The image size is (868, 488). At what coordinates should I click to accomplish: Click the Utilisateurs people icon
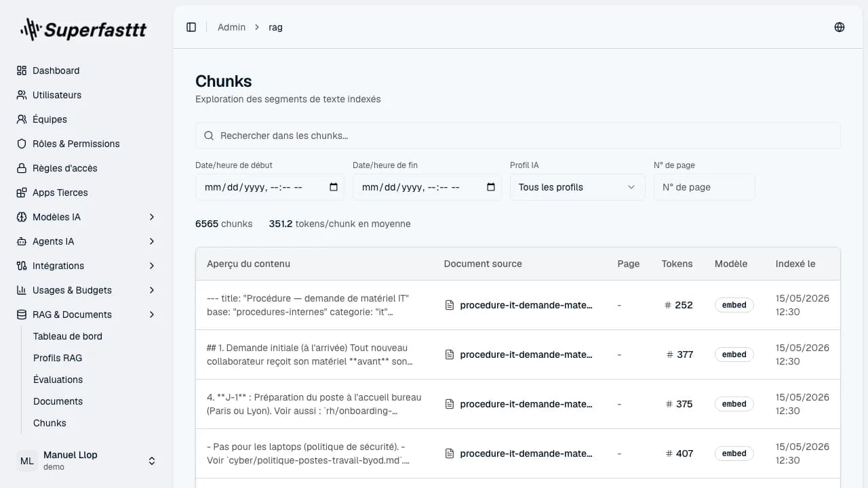point(22,95)
